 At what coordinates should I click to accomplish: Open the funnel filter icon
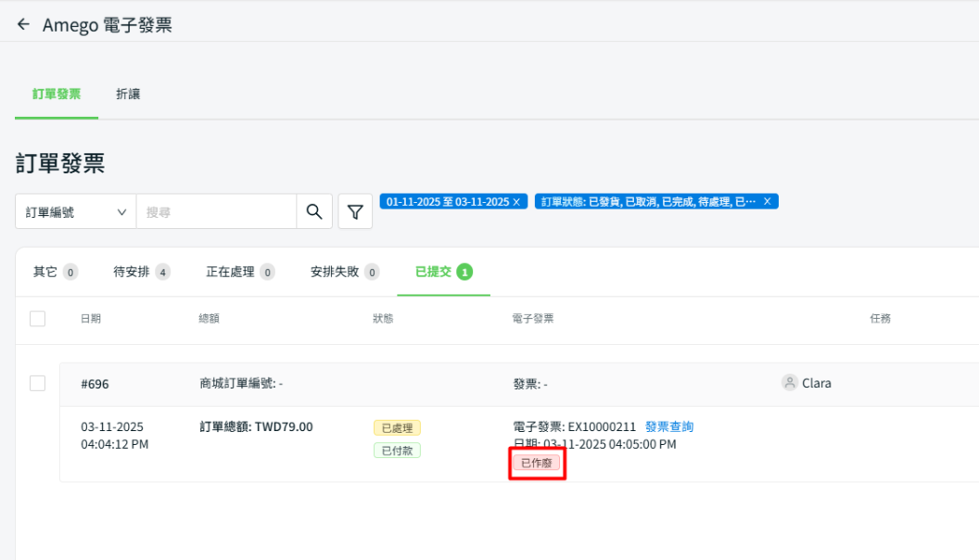point(355,212)
